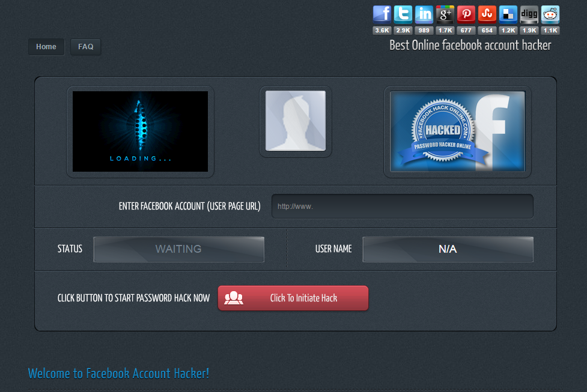This screenshot has height=392, width=587.
Task: Click the Digg share icon
Action: 529,14
